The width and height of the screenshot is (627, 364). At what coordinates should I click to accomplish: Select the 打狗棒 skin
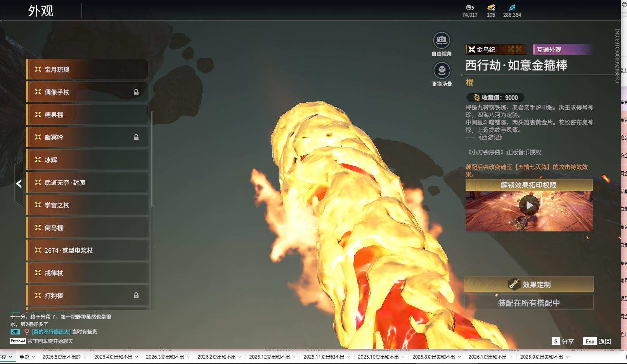point(87,295)
